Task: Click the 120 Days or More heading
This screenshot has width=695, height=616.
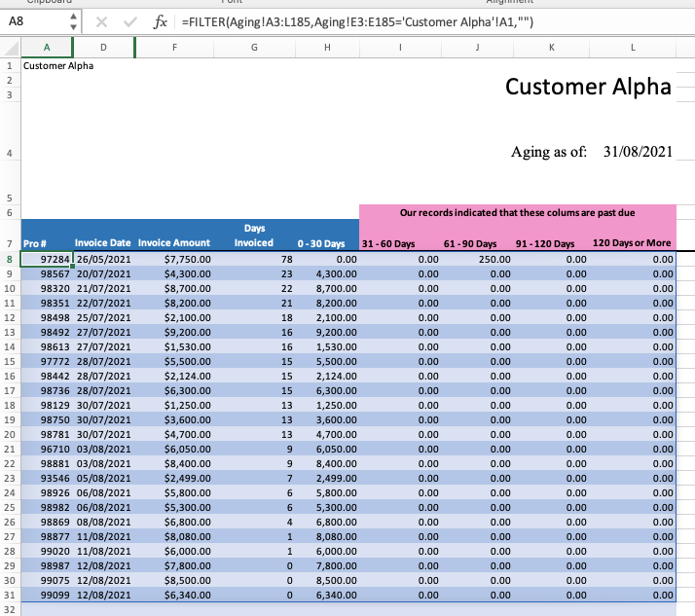Action: [632, 243]
